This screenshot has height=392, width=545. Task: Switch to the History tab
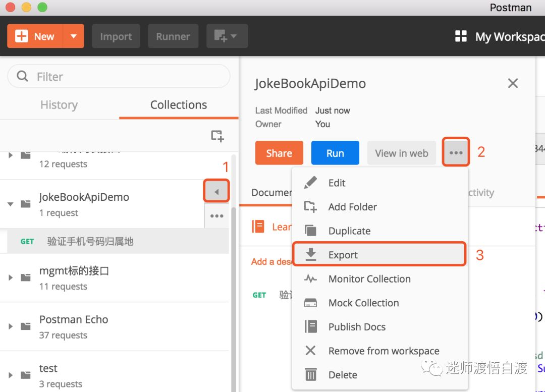click(59, 105)
